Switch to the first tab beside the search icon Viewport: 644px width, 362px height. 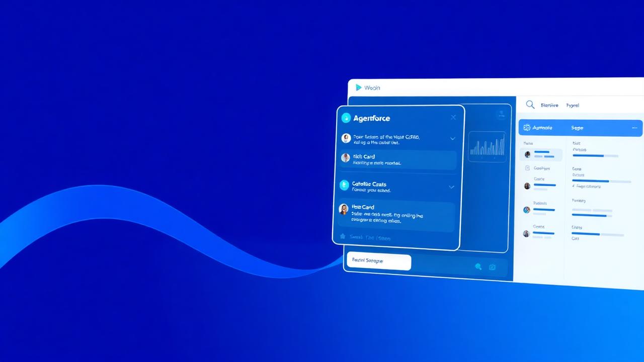coord(549,106)
